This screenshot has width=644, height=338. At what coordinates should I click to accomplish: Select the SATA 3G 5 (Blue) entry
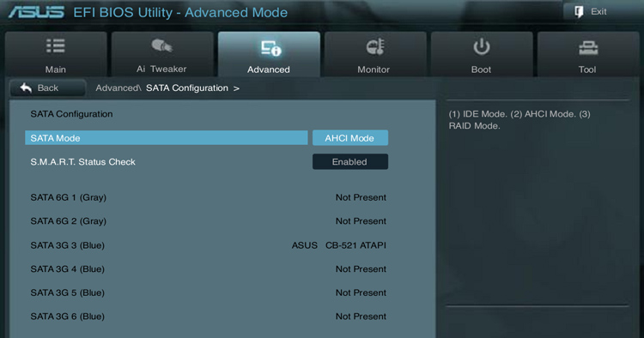[x=67, y=293]
